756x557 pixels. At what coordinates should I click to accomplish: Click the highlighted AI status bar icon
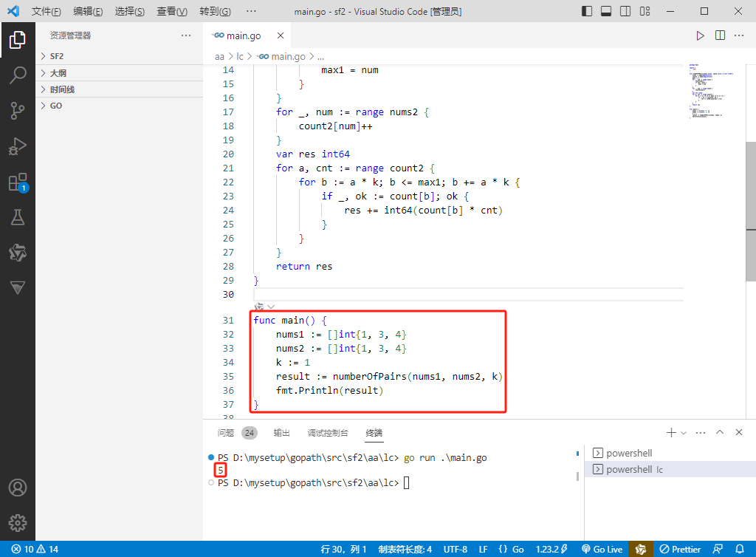(x=641, y=550)
